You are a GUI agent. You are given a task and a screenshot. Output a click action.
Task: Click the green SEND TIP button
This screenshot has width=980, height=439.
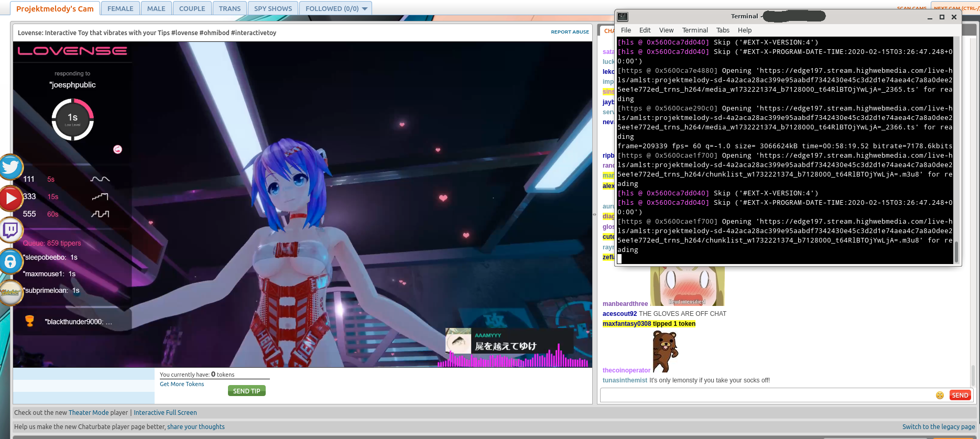point(247,391)
